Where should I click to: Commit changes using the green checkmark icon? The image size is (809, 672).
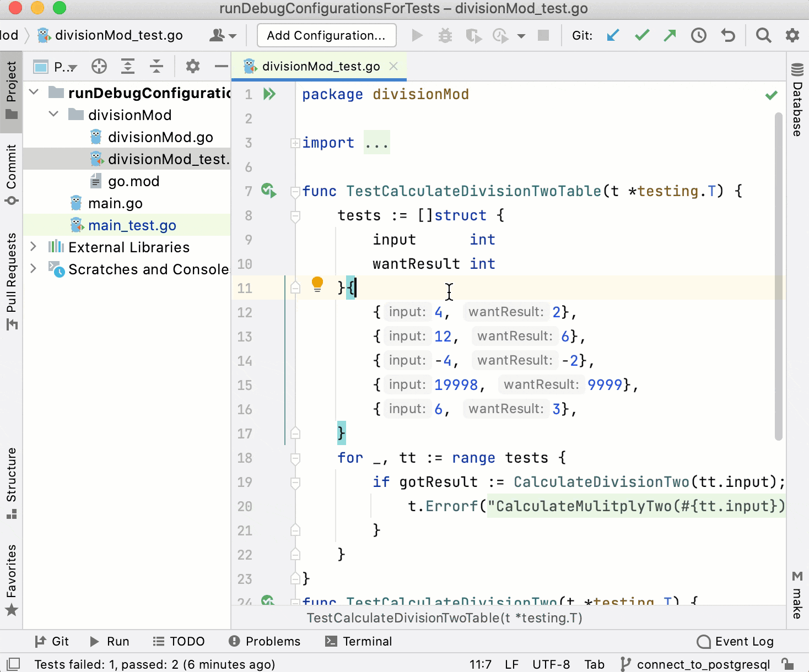pyautogui.click(x=641, y=35)
